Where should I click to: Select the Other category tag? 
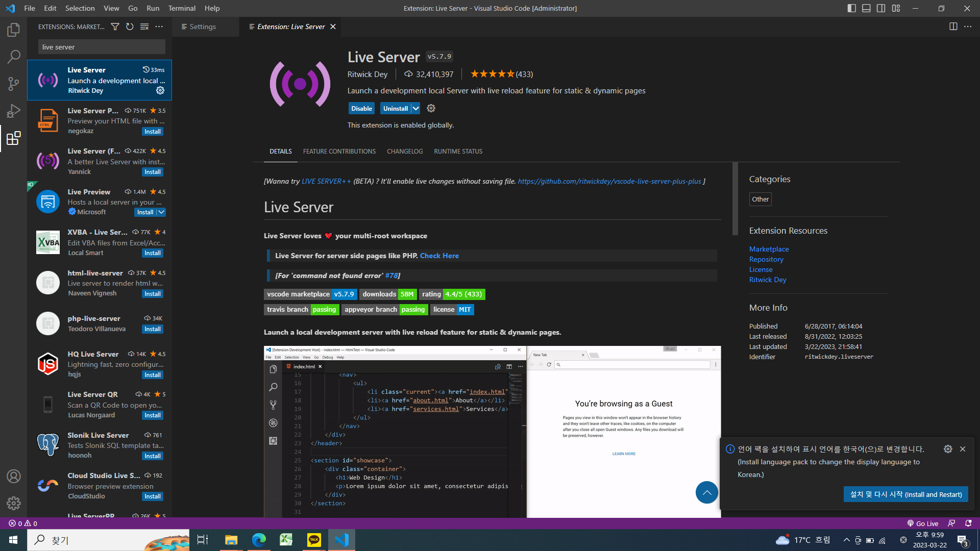761,199
